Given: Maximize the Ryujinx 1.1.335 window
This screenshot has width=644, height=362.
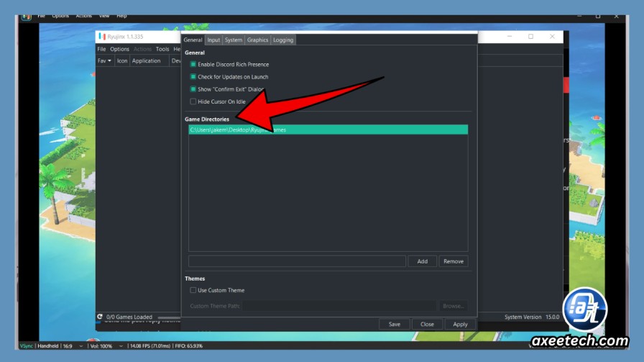Looking at the screenshot, I should point(530,37).
